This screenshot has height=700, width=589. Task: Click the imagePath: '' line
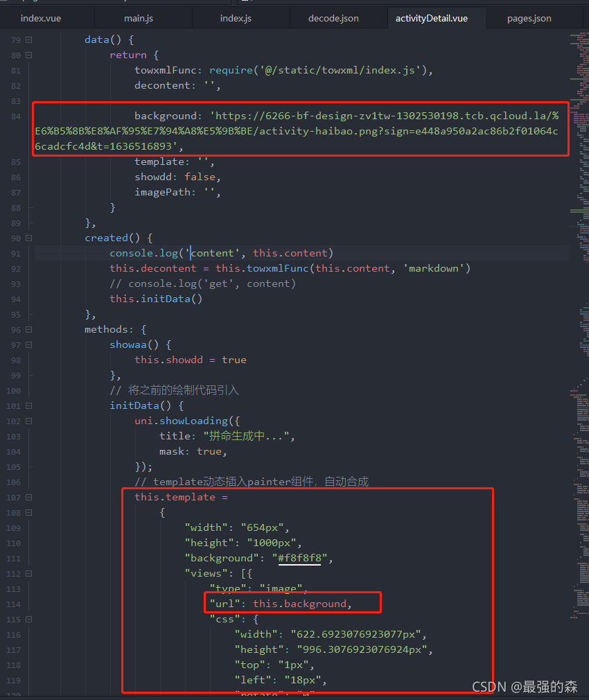click(x=177, y=192)
